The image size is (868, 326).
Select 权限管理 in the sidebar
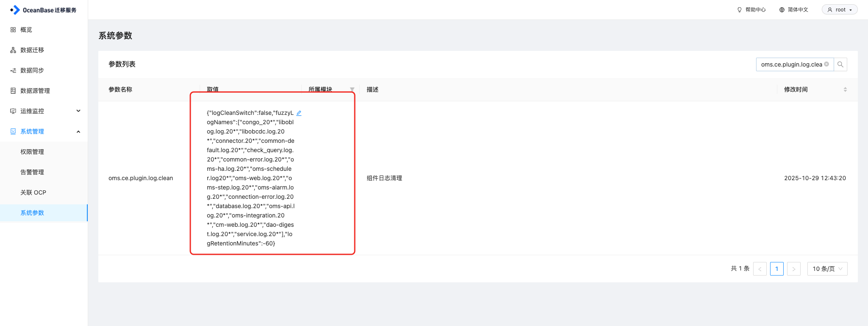coord(32,152)
